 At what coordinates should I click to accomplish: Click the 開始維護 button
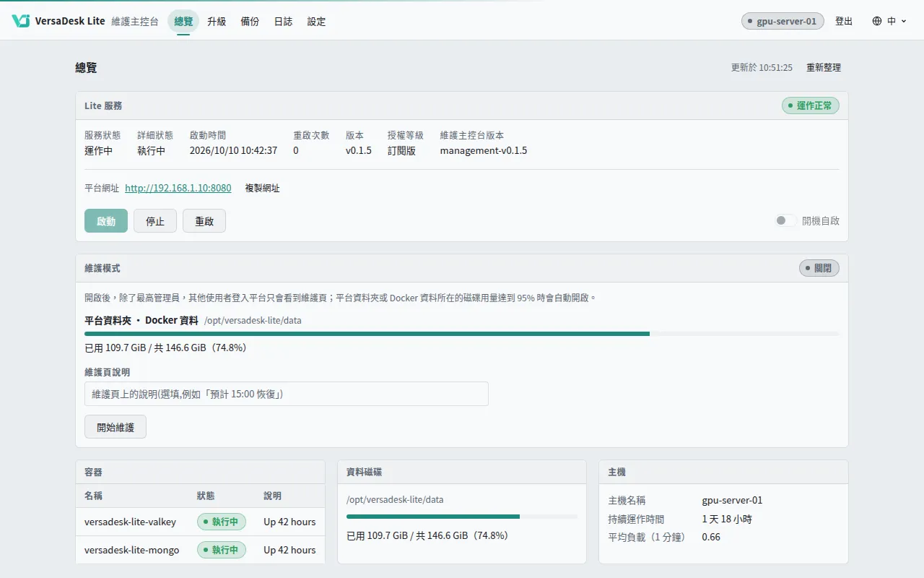point(115,427)
